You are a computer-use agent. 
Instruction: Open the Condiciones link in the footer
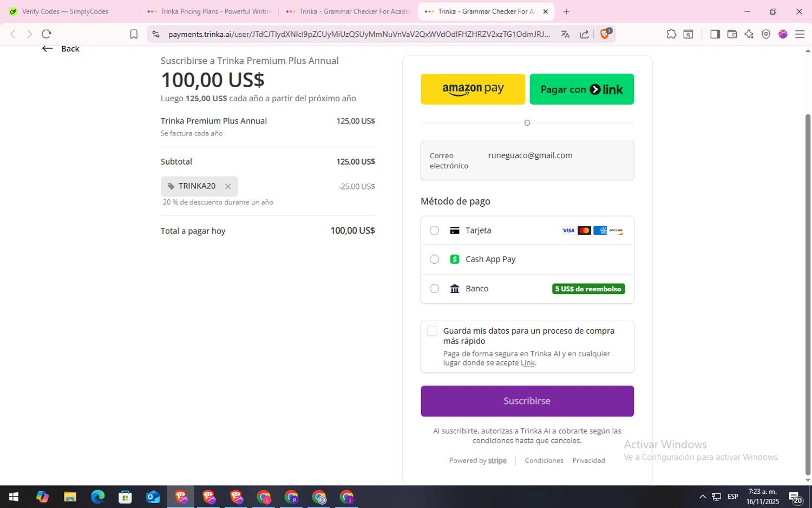pos(543,460)
